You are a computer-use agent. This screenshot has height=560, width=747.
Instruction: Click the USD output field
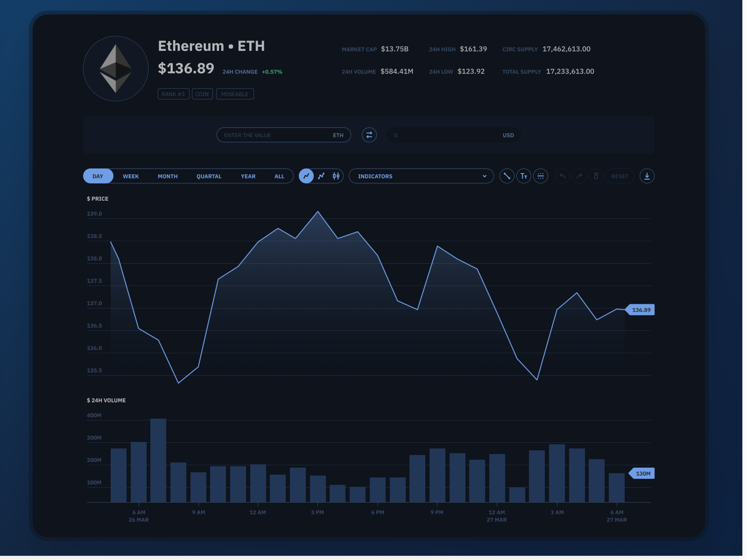pyautogui.click(x=453, y=135)
